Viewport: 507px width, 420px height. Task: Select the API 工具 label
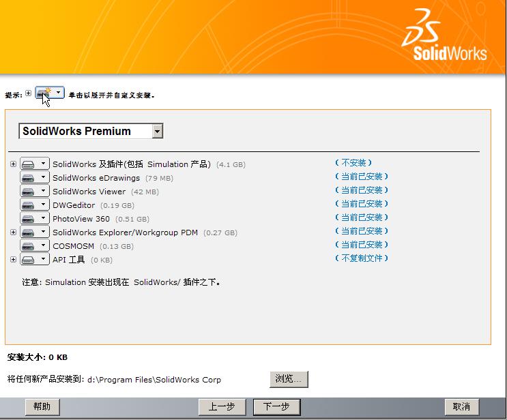point(69,260)
